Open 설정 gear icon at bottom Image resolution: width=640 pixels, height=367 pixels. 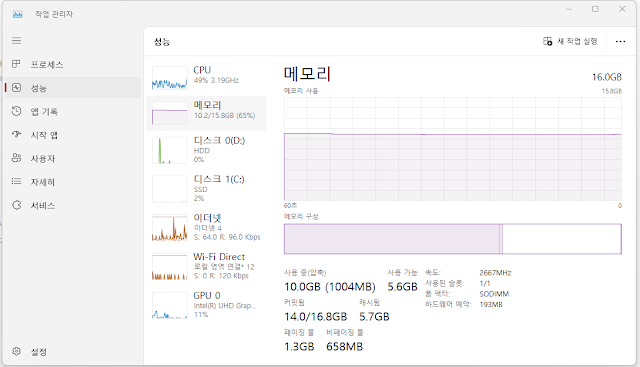coord(16,351)
